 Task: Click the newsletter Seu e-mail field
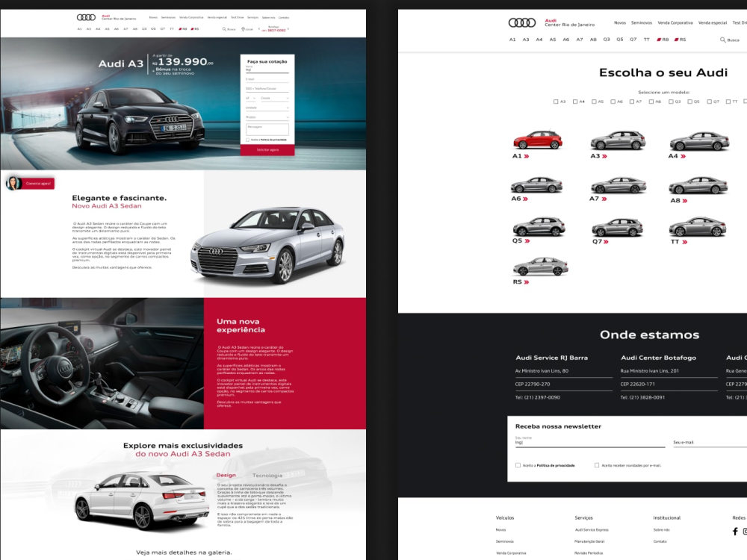[710, 442]
